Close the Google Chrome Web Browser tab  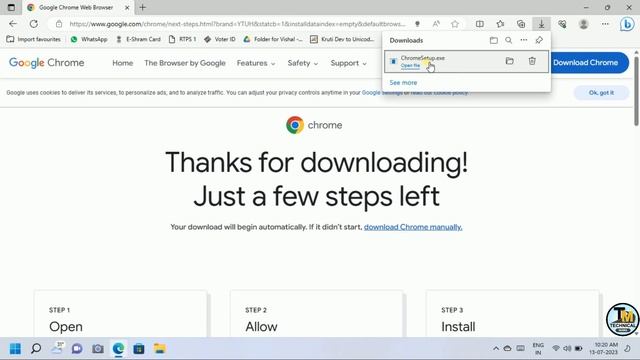[127, 7]
